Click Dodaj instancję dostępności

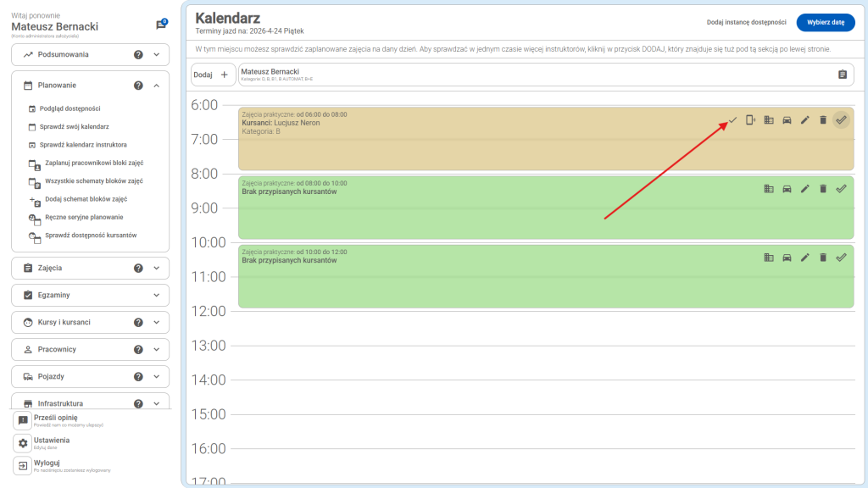pos(747,23)
